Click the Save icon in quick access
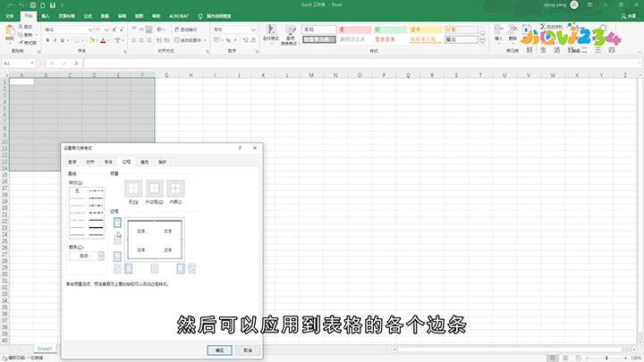Screen dimensions: 644x362 click(x=53, y=5)
